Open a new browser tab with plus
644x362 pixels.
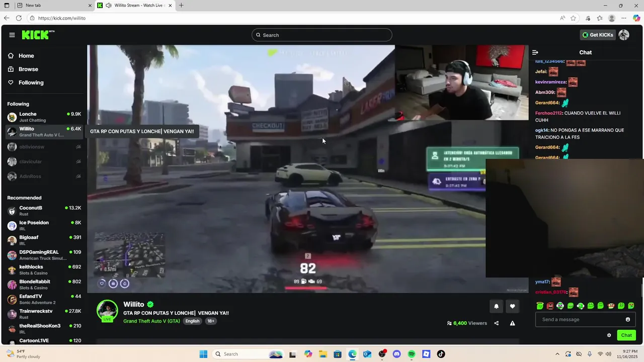click(x=181, y=6)
